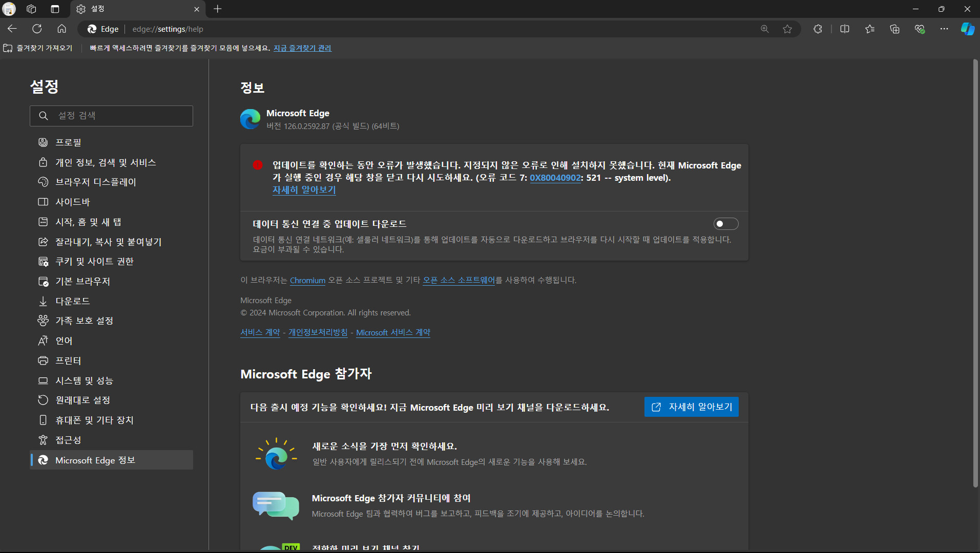980x553 pixels.
Task: Close the 설정 tab
Action: 197,9
